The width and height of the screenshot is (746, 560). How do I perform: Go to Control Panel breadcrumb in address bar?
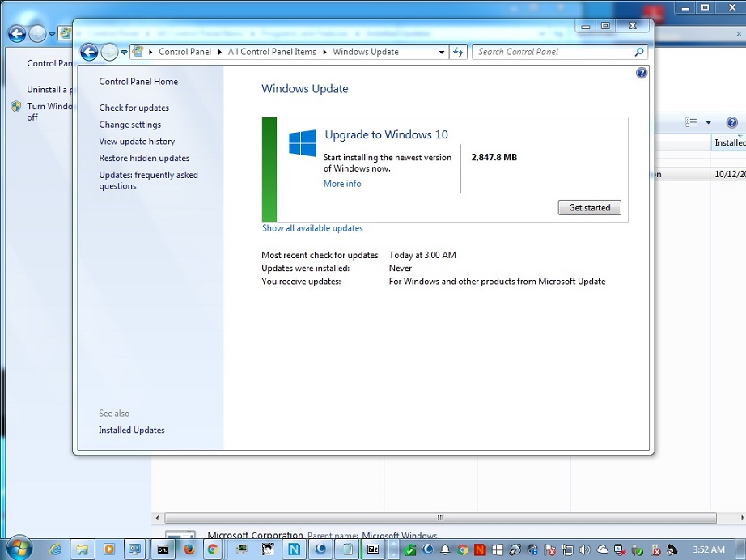(184, 52)
